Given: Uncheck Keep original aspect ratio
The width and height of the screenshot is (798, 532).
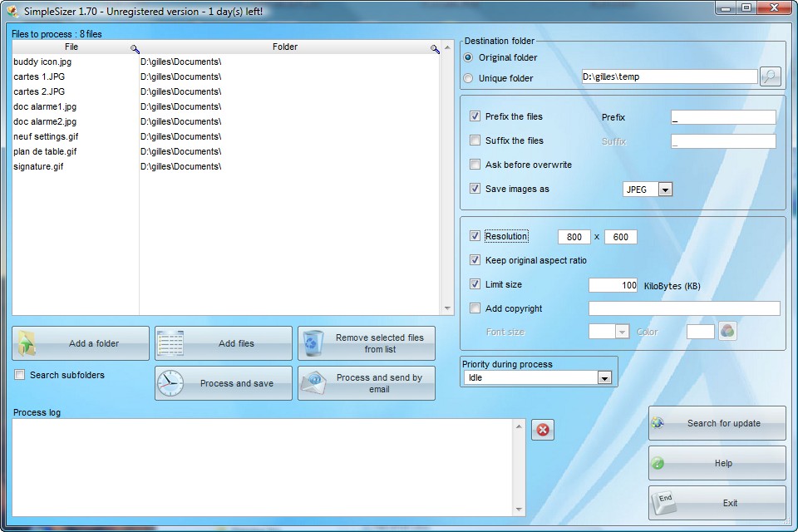Looking at the screenshot, I should [475, 260].
